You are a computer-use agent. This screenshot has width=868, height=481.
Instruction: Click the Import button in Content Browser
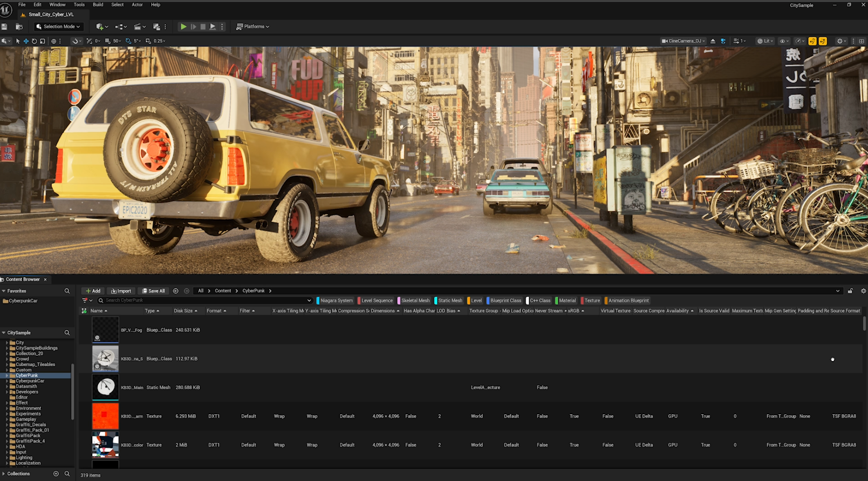coord(121,290)
